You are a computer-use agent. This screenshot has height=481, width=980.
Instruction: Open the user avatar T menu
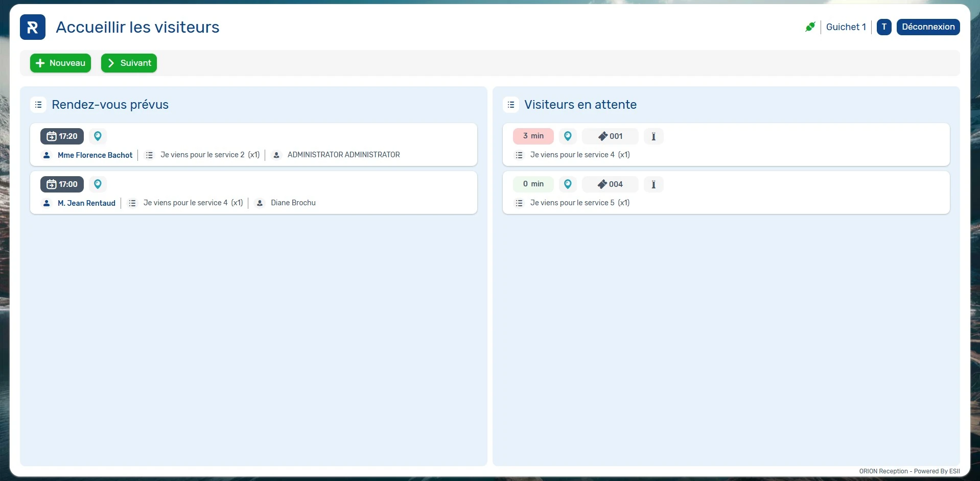(x=884, y=27)
